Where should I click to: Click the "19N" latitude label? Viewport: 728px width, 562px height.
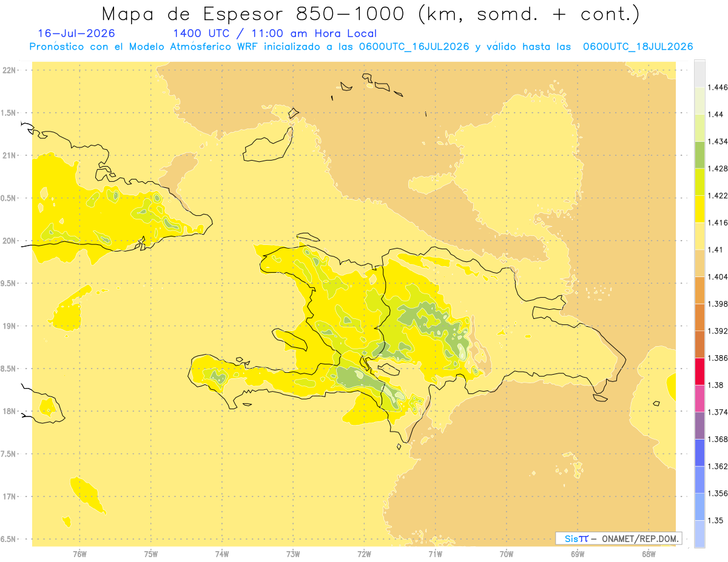point(10,326)
